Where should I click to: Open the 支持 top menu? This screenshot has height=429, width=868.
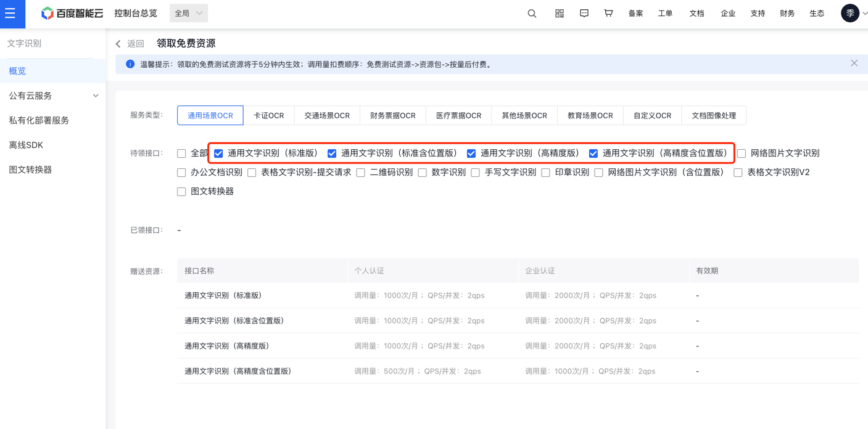pos(758,14)
